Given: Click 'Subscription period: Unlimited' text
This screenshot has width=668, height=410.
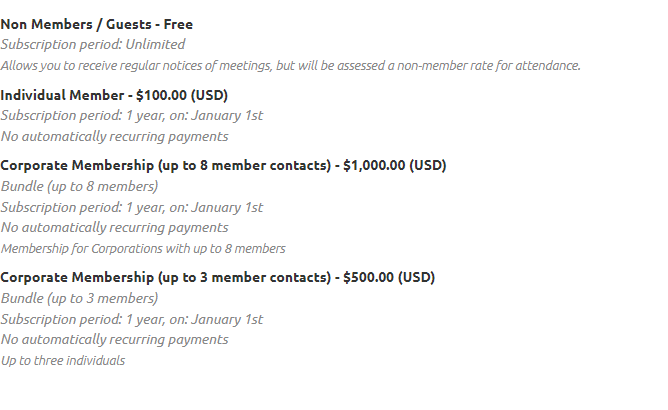Looking at the screenshot, I should pyautogui.click(x=93, y=44).
